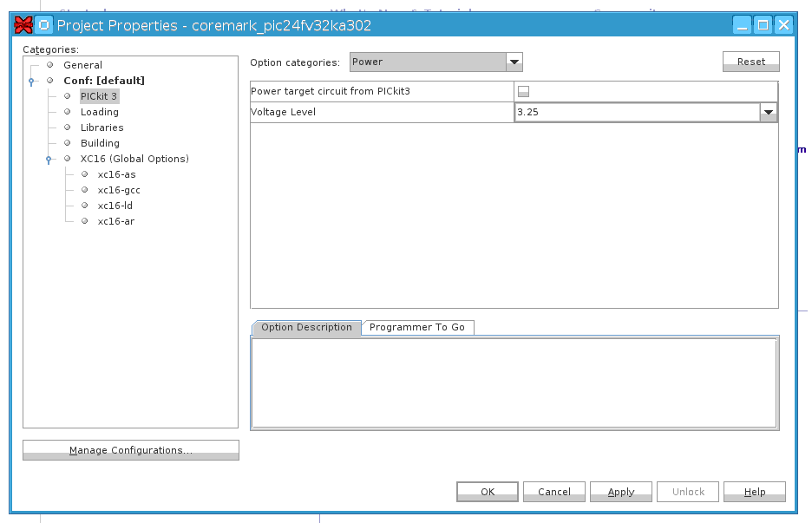Click the bullet icon next to xc16-ar
The image size is (812, 523).
pyautogui.click(x=85, y=220)
